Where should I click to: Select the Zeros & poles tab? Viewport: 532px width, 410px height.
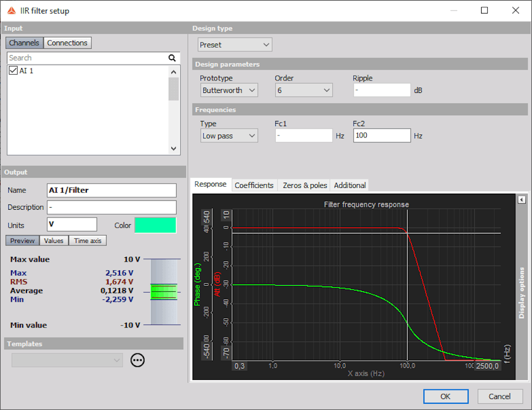304,185
